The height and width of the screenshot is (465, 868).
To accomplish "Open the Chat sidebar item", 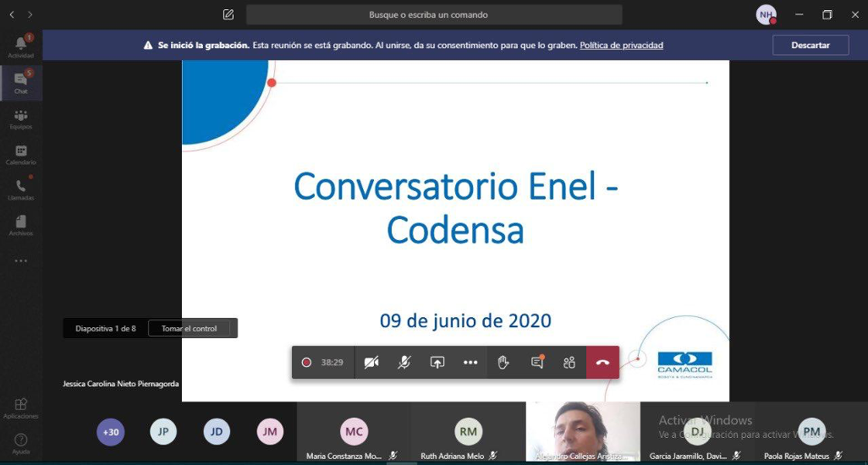I will (21, 83).
